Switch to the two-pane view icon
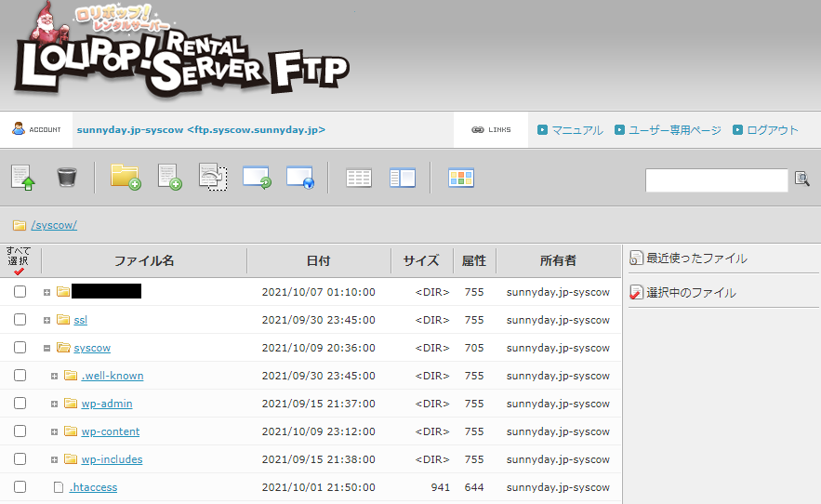The image size is (821, 504). pos(402,178)
